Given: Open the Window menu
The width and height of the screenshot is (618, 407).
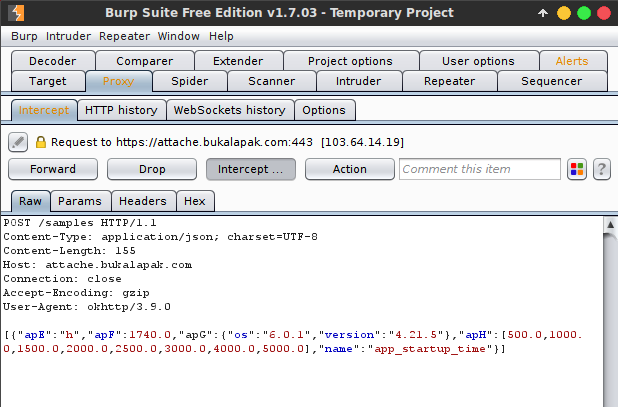Looking at the screenshot, I should [x=179, y=36].
